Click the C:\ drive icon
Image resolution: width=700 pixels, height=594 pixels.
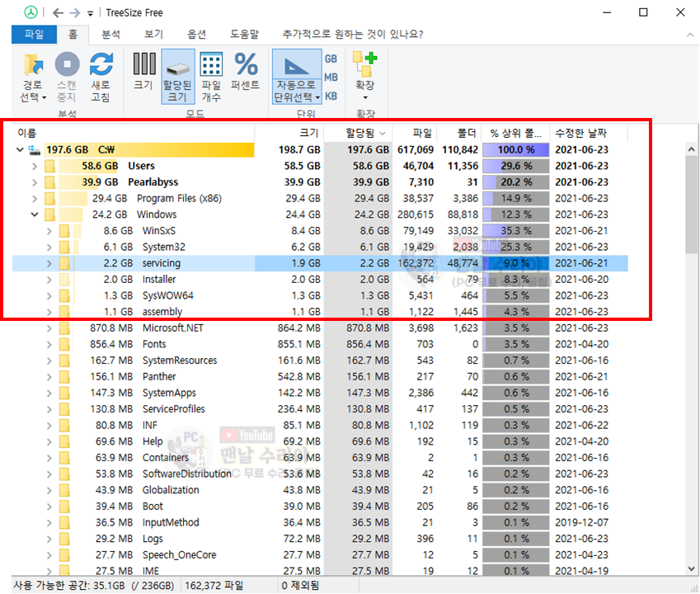(x=35, y=149)
